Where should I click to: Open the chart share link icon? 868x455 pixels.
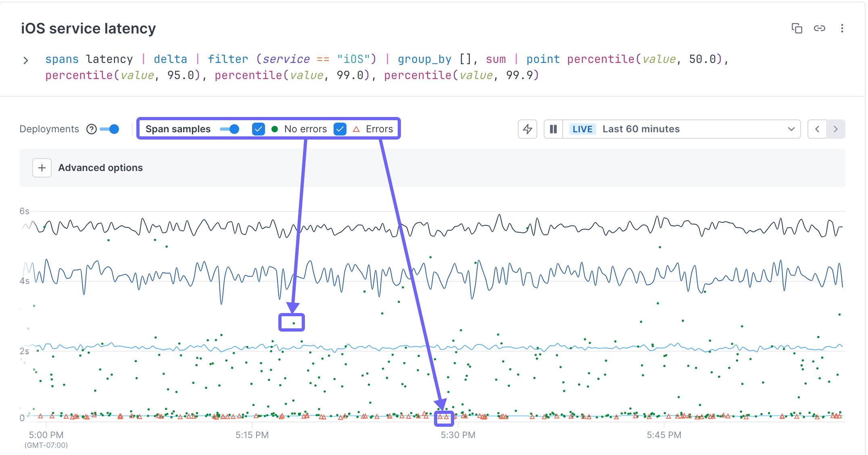tap(820, 28)
